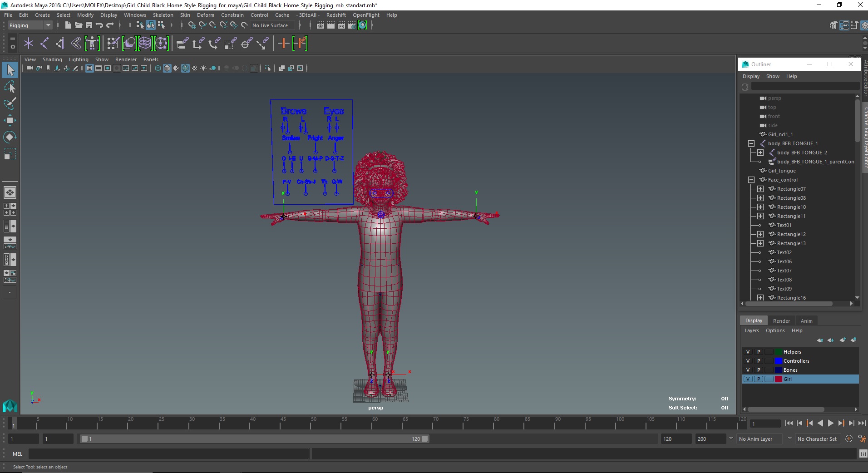Expand the Rectangle12 node
Viewport: 868px width, 473px height.
click(760, 234)
